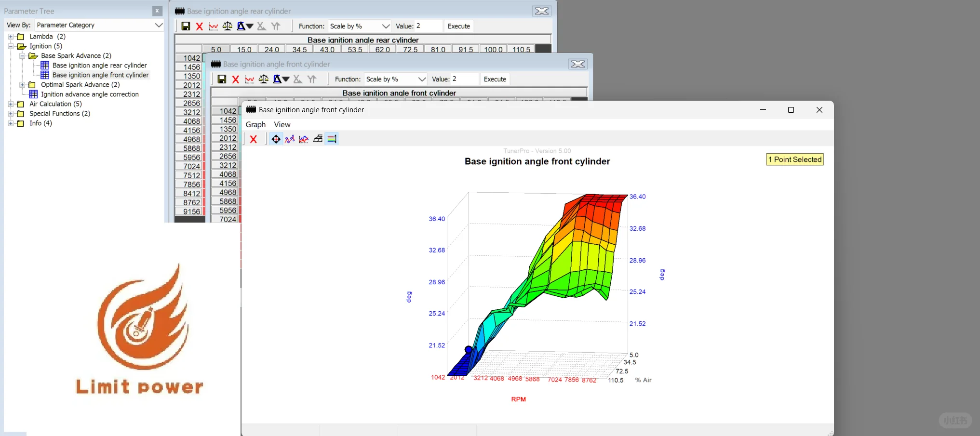Click the X-axis scale icon in rear cylinder toolbar

261,26
